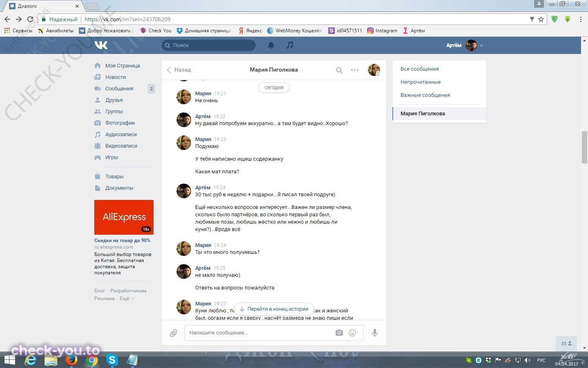Image resolution: width=588 pixels, height=368 pixels.
Task: Click the сегодня date badge
Action: (x=274, y=88)
